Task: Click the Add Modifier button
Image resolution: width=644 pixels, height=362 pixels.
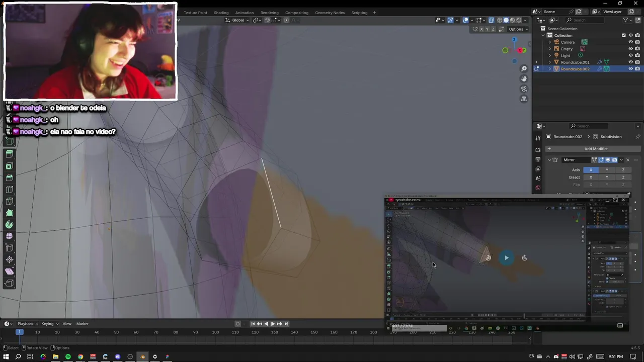Action: coord(592,149)
